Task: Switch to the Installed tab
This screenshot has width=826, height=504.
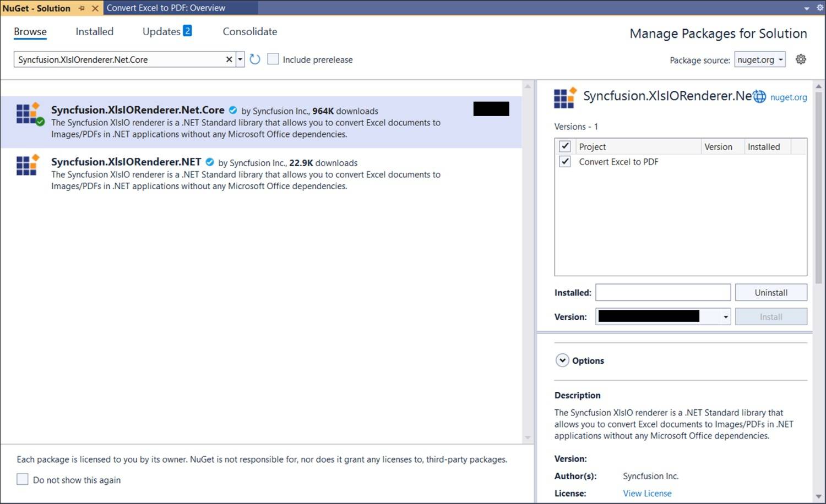Action: tap(94, 32)
